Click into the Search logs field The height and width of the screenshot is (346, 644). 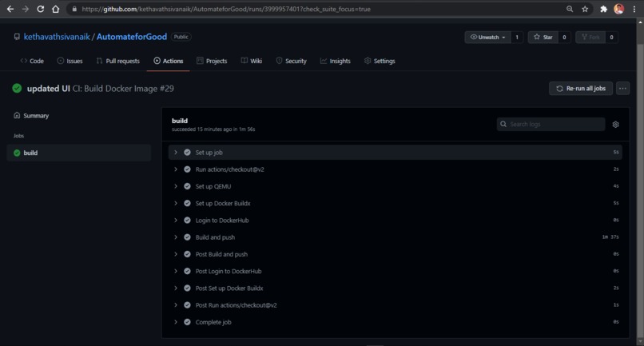551,124
